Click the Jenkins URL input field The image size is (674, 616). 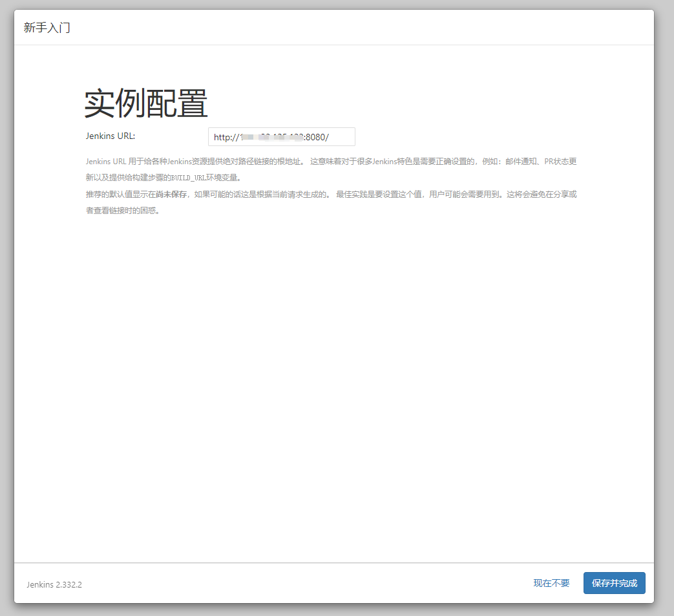click(x=281, y=137)
